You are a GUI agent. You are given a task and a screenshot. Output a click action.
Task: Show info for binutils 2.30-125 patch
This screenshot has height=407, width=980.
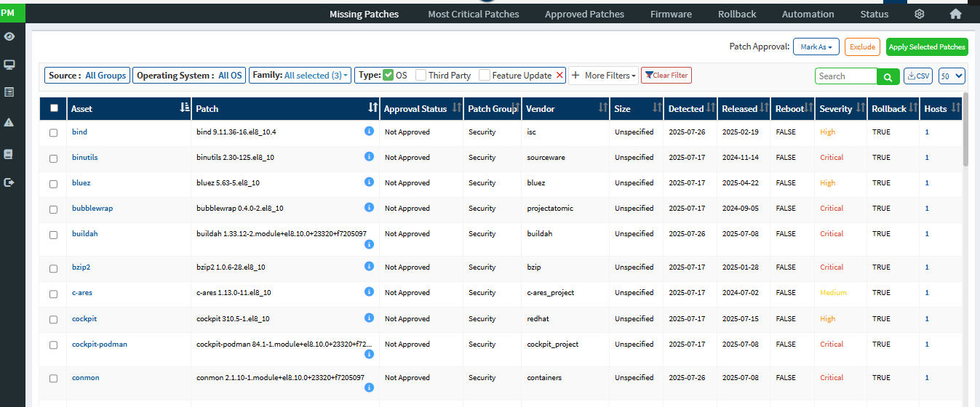(x=369, y=156)
